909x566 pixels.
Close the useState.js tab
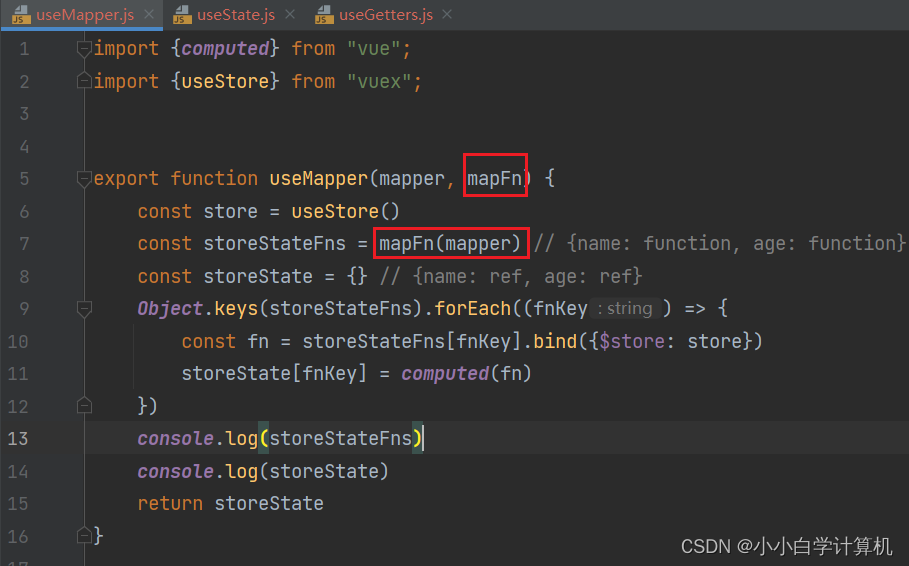(290, 14)
